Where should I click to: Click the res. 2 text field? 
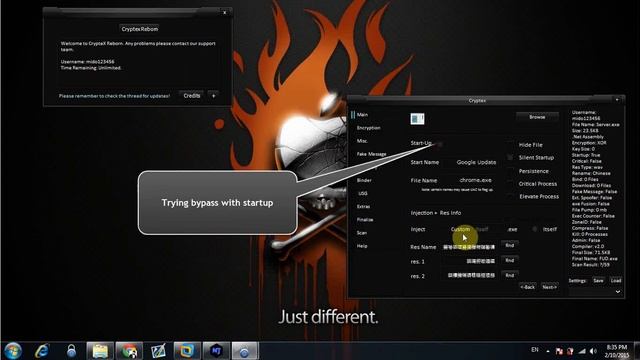pyautogui.click(x=469, y=276)
